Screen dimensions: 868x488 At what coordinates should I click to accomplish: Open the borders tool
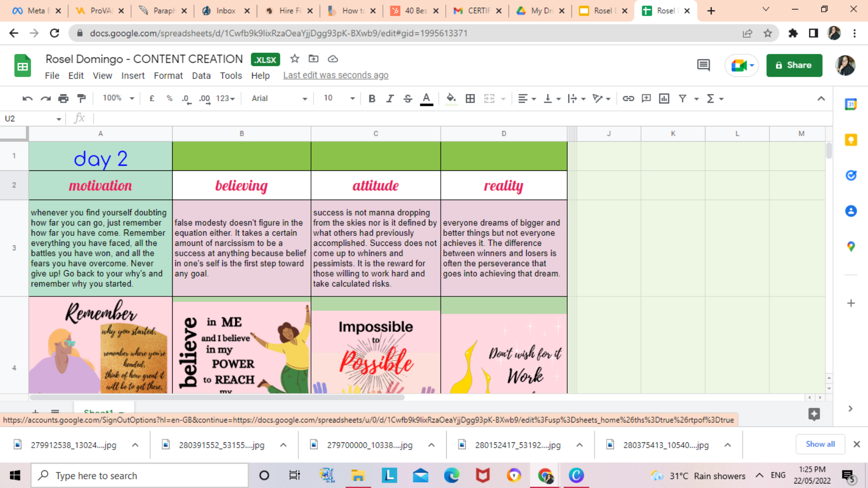pos(470,99)
